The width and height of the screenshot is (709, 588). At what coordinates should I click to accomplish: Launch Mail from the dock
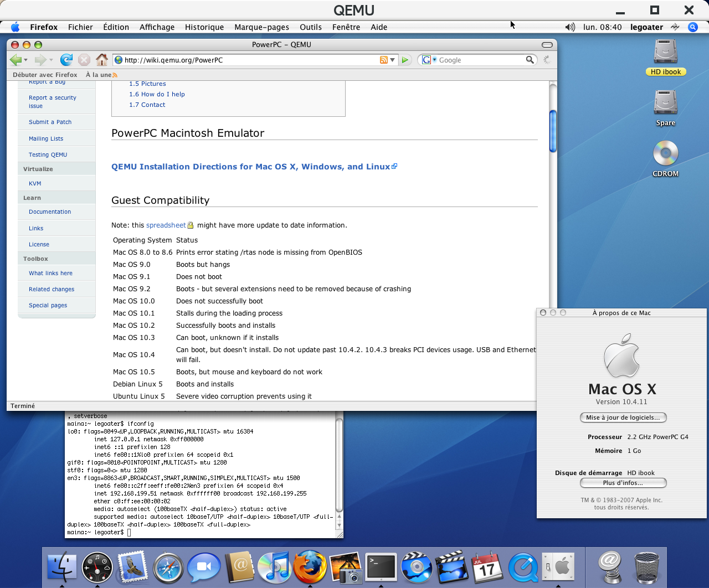pyautogui.click(x=133, y=568)
